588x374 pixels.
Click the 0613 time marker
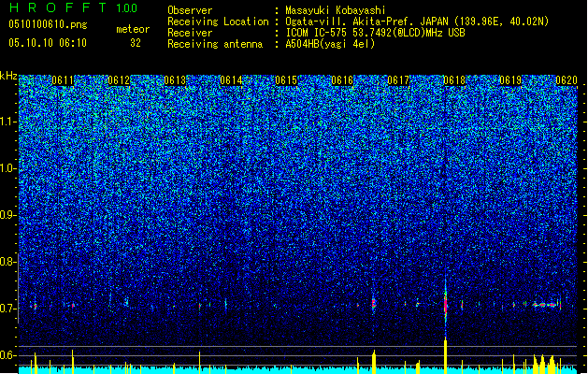(x=175, y=80)
